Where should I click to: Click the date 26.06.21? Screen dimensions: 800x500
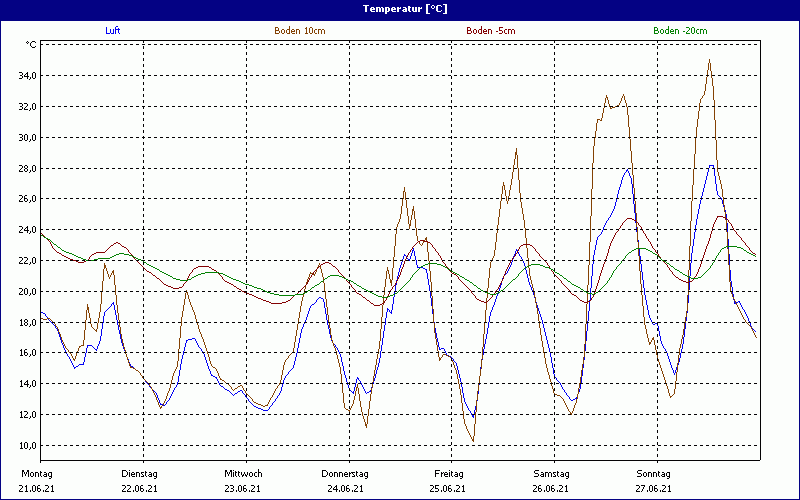tap(551, 489)
